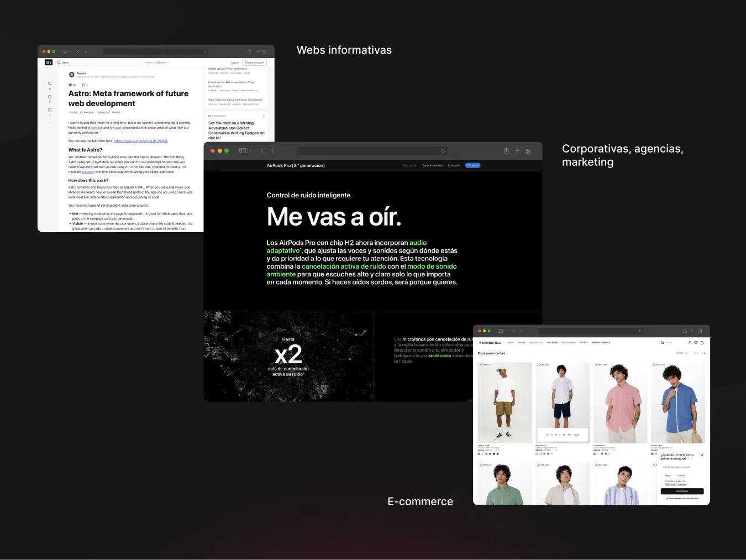The image size is (746, 560).
Task: Click the email input in Springfield popup
Action: [x=682, y=467]
